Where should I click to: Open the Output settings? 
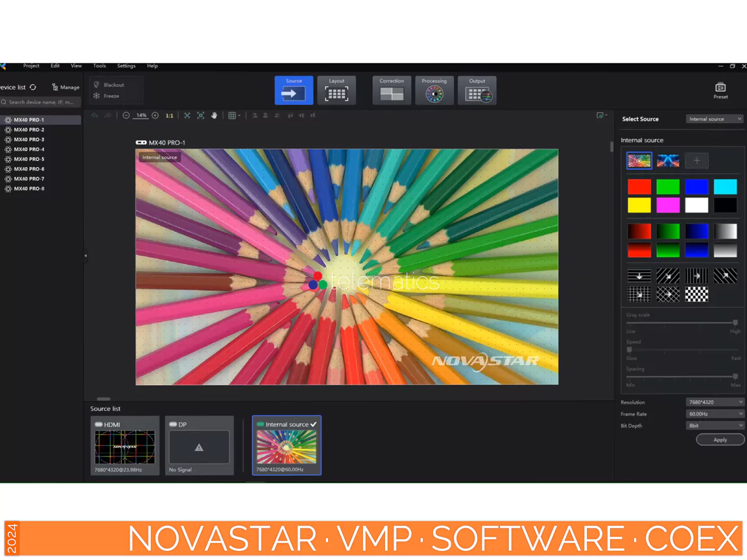[x=477, y=91]
